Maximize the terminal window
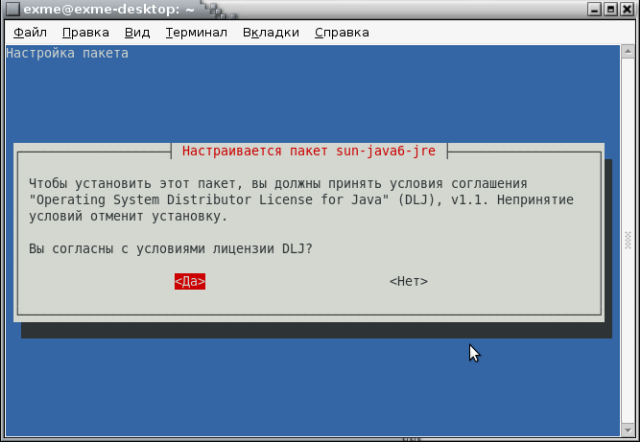 [611, 9]
